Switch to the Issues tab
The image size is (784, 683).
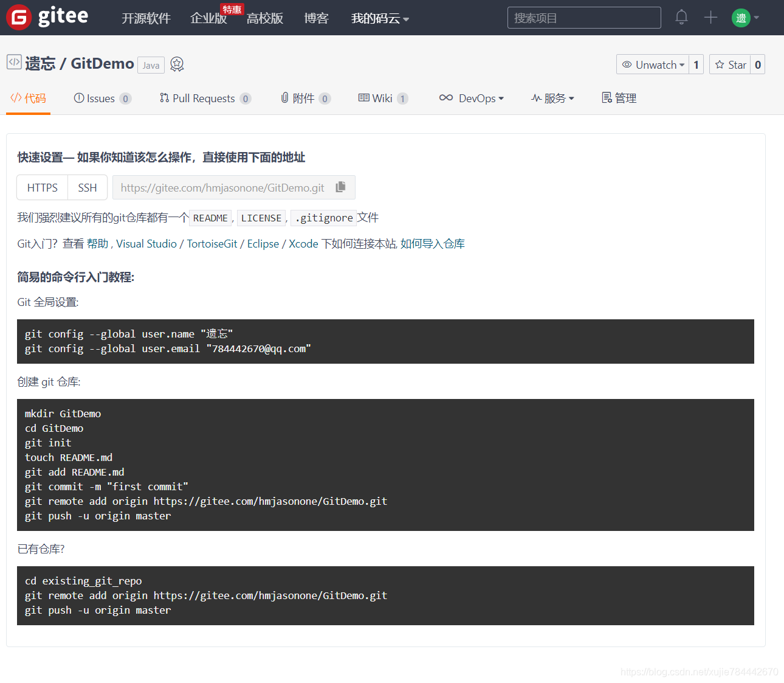pyautogui.click(x=102, y=98)
